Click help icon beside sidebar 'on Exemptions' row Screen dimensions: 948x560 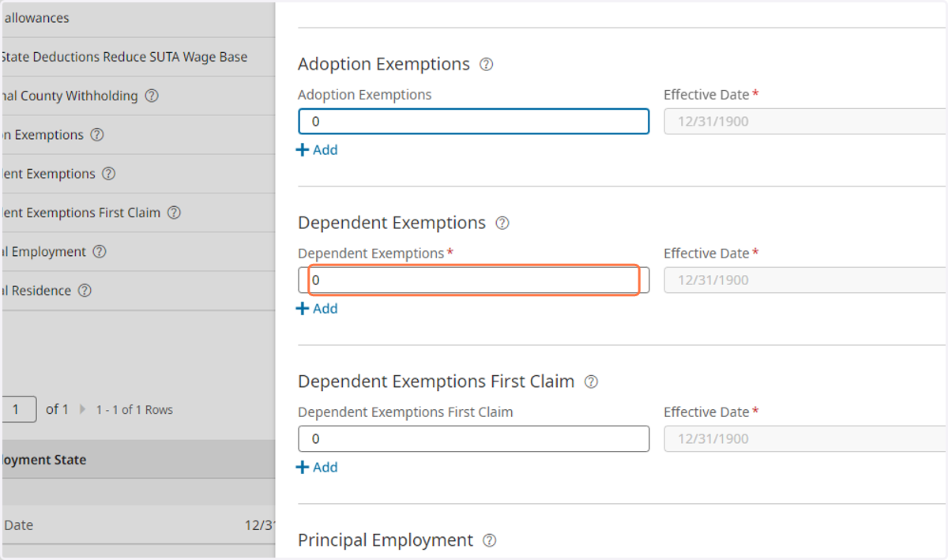pyautogui.click(x=97, y=135)
